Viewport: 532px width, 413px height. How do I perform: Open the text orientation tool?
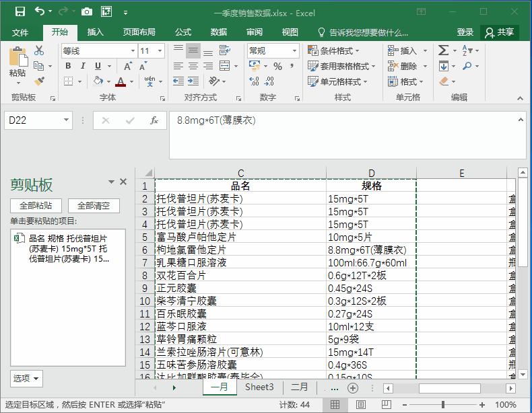coord(213,81)
